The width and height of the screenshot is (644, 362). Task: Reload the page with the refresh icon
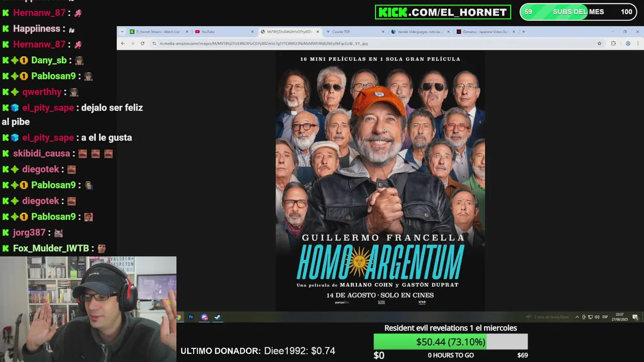pos(142,43)
